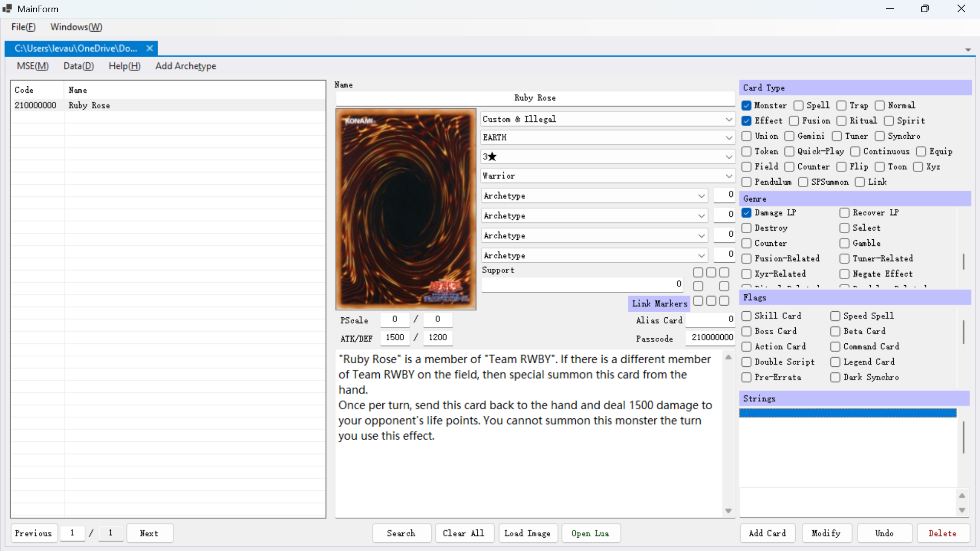Image resolution: width=980 pixels, height=551 pixels.
Task: Expand the Warrior race dropdown
Action: click(x=729, y=176)
